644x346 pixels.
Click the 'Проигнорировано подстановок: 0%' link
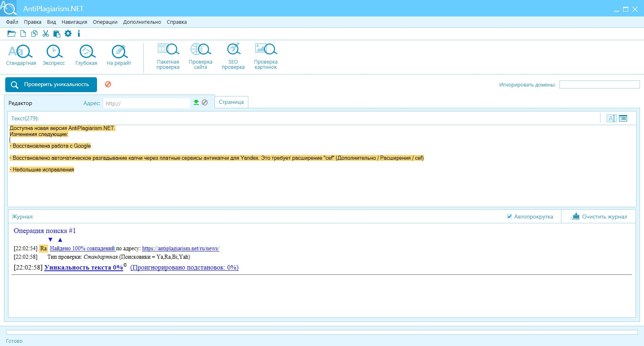point(184,268)
